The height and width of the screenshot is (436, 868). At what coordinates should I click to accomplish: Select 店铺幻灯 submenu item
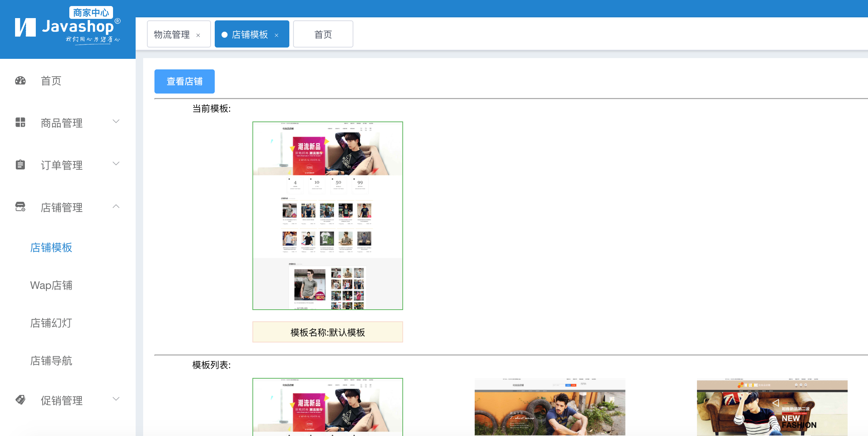tap(51, 323)
